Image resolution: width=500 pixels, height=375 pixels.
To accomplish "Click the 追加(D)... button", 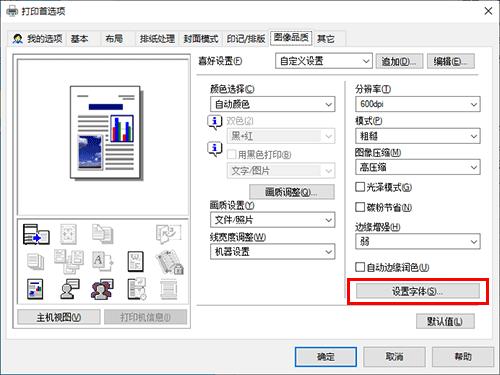I will [x=399, y=61].
